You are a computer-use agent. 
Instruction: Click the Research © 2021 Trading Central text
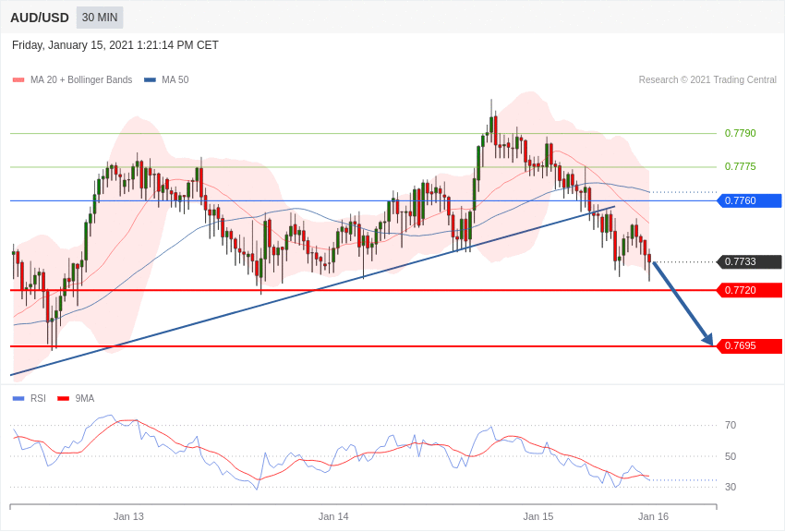(707, 80)
